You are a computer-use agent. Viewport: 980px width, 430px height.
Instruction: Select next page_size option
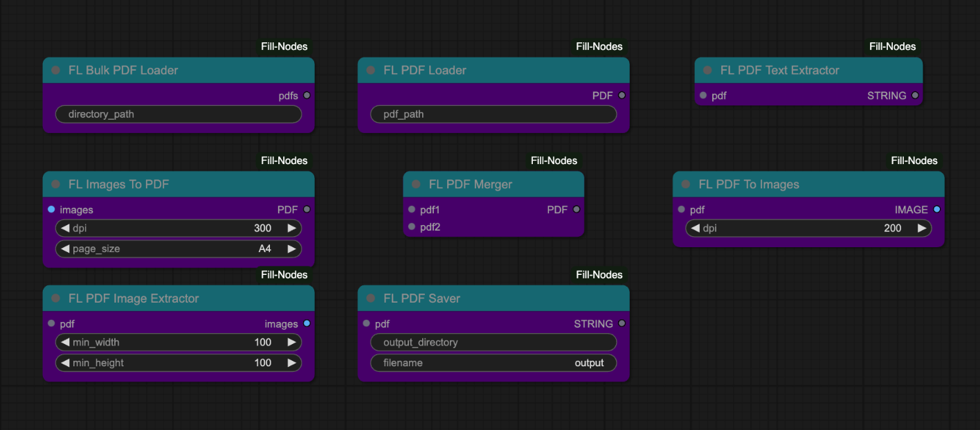coord(291,249)
